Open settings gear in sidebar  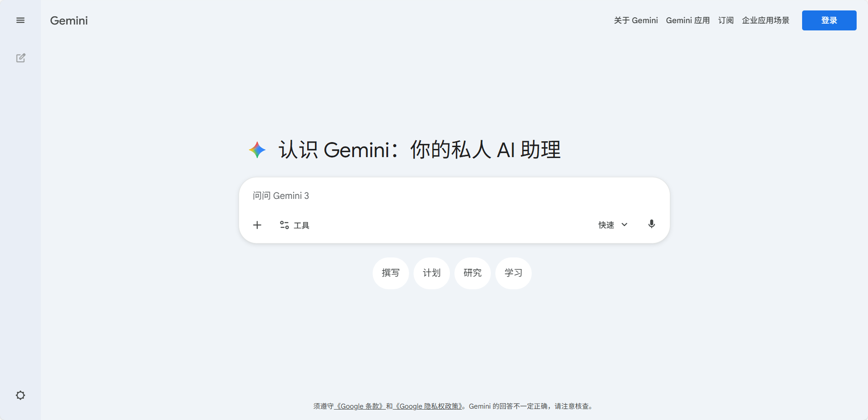tap(20, 395)
